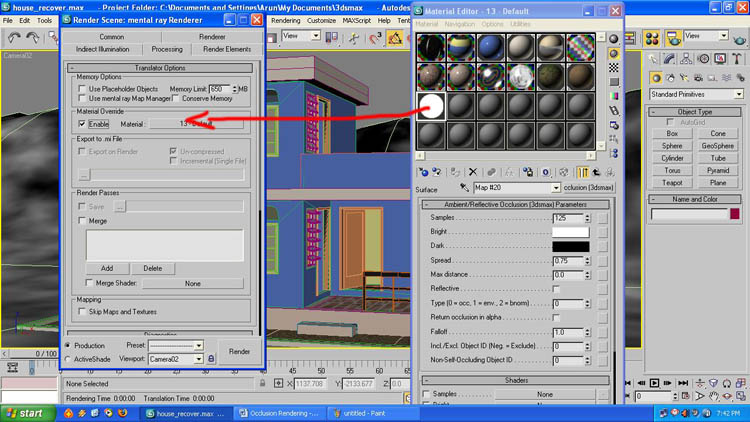Click the Pick Material eyedropper icon
This screenshot has height=422, width=750.
click(x=465, y=188)
